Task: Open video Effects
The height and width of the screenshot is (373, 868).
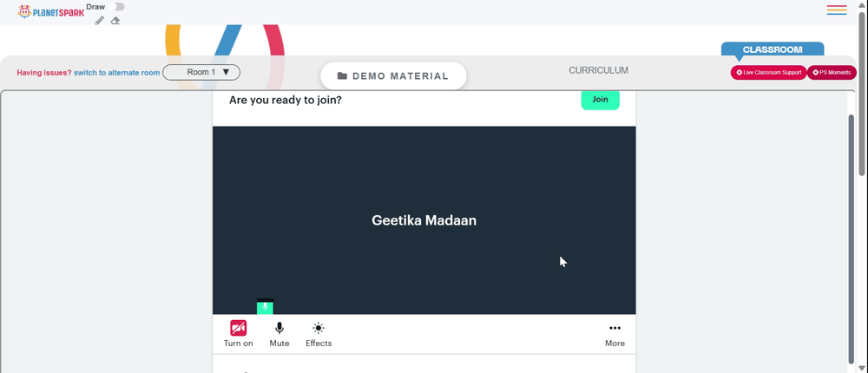Action: click(x=319, y=334)
